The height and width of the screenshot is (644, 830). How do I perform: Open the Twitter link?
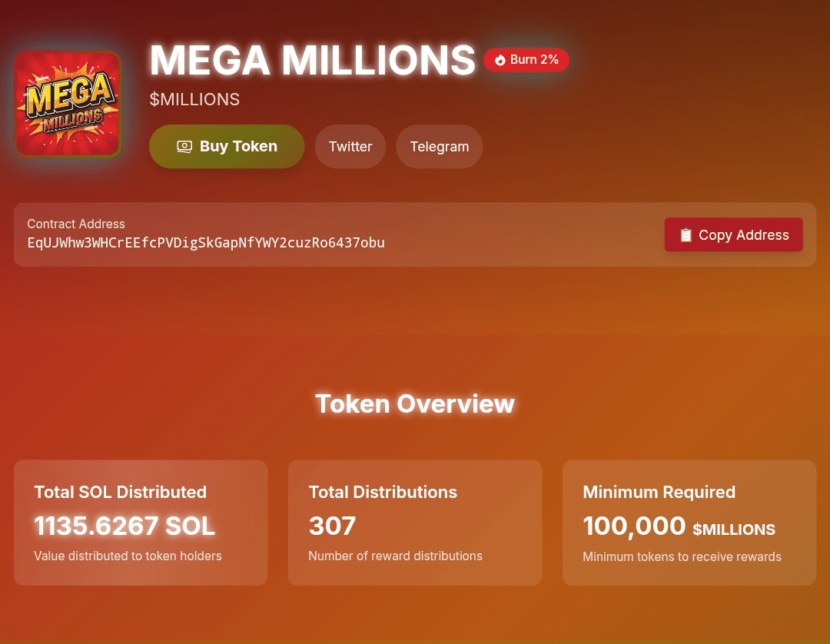coord(350,146)
